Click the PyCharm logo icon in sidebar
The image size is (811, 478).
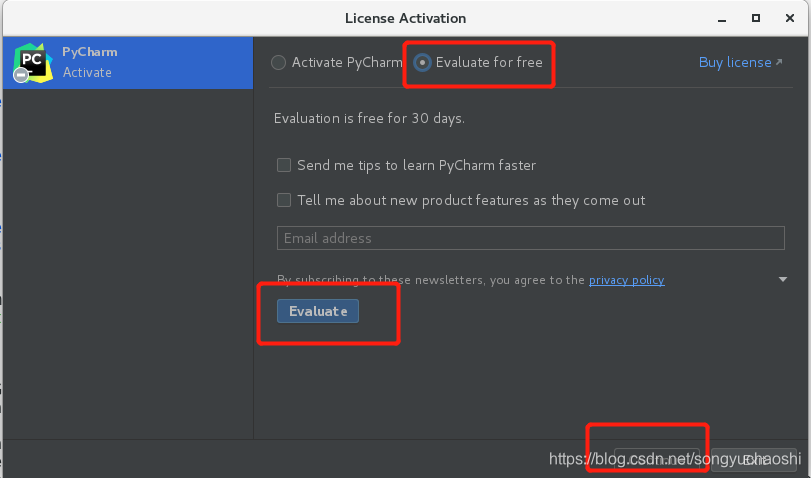[x=33, y=63]
